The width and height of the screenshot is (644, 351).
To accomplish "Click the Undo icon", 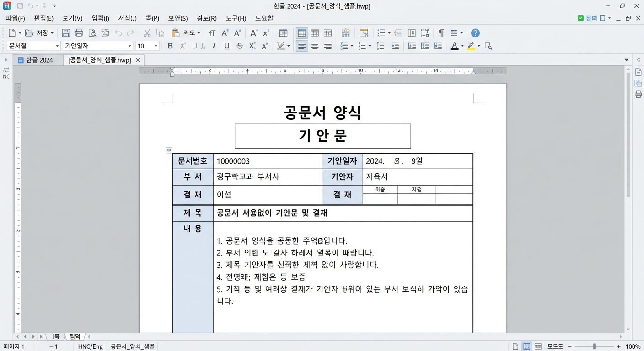I will point(118,33).
